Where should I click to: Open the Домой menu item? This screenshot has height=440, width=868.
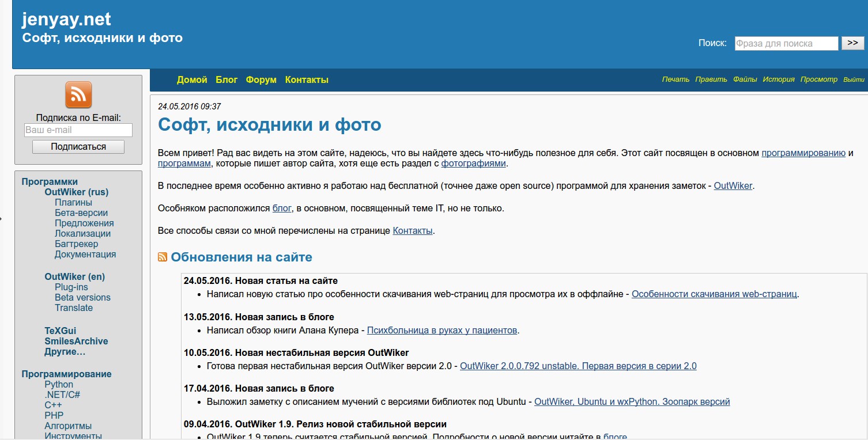pos(192,80)
